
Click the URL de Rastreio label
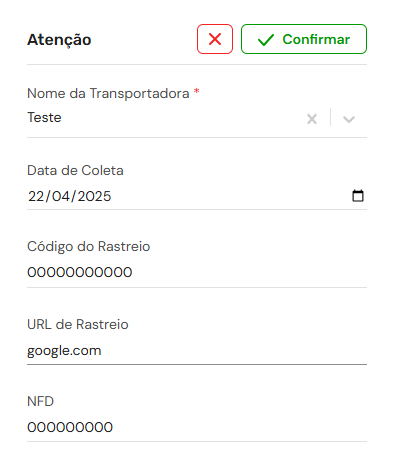78,324
